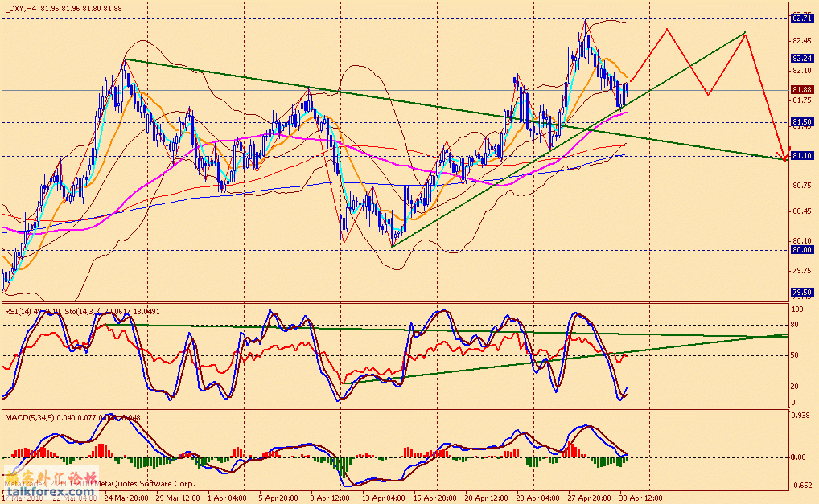Click the 0.938 MACD scale value

800,416
